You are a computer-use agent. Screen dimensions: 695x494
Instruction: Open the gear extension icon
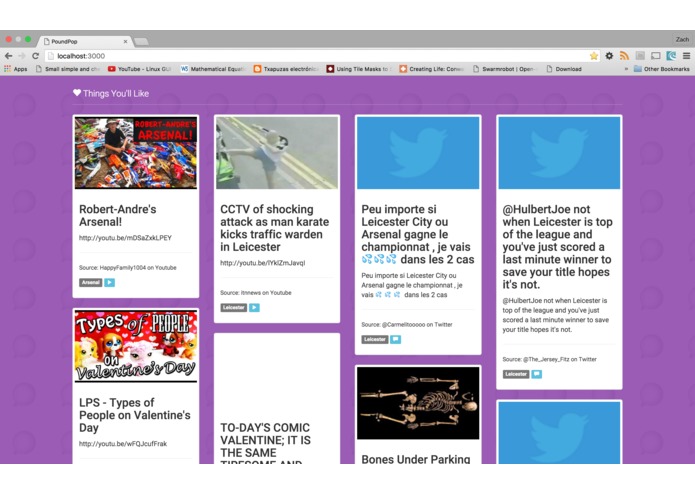tap(609, 56)
